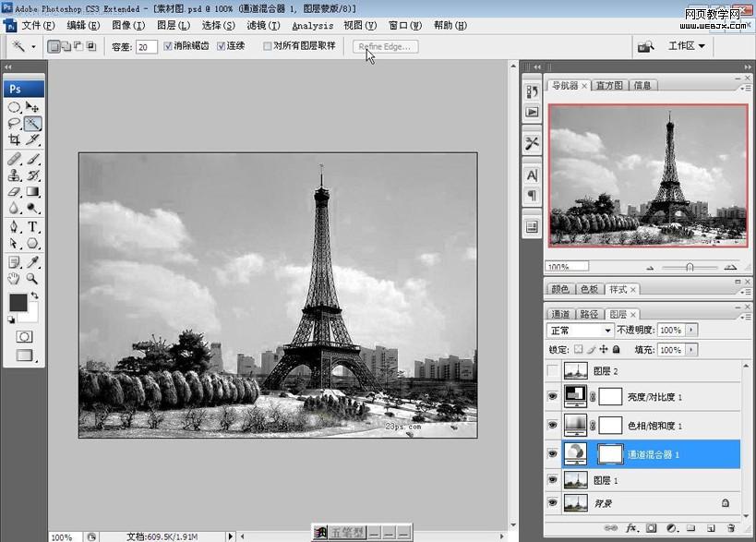
Task: Select the Lasso tool
Action: pyautogui.click(x=15, y=124)
